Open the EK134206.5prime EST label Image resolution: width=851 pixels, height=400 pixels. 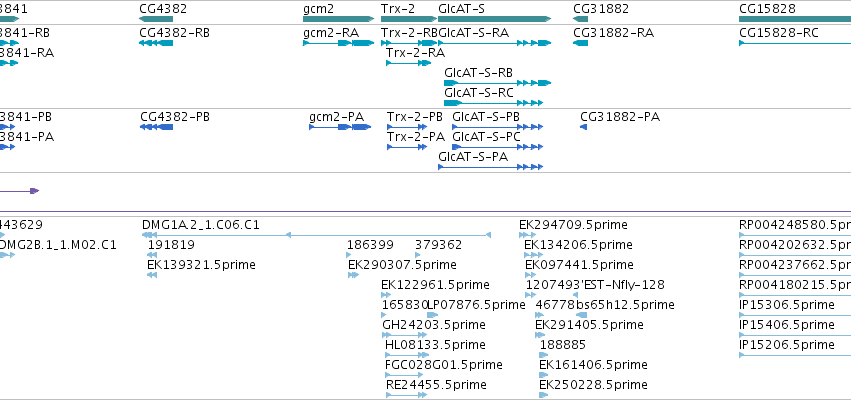click(578, 245)
